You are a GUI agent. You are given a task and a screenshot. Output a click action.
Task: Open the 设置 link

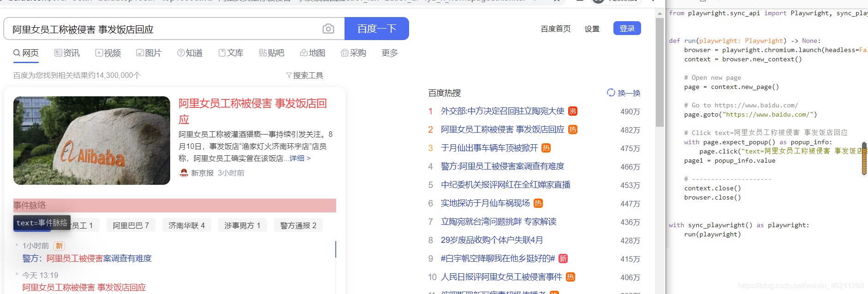tap(592, 29)
